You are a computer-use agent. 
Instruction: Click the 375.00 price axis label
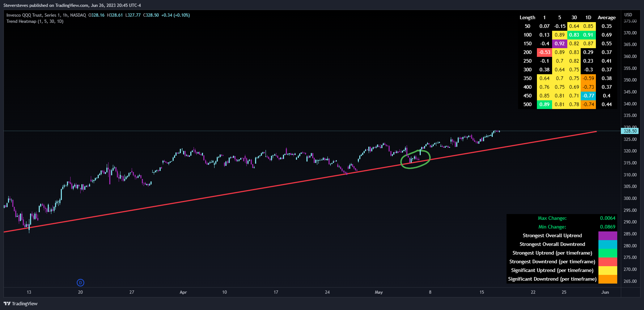click(x=630, y=21)
